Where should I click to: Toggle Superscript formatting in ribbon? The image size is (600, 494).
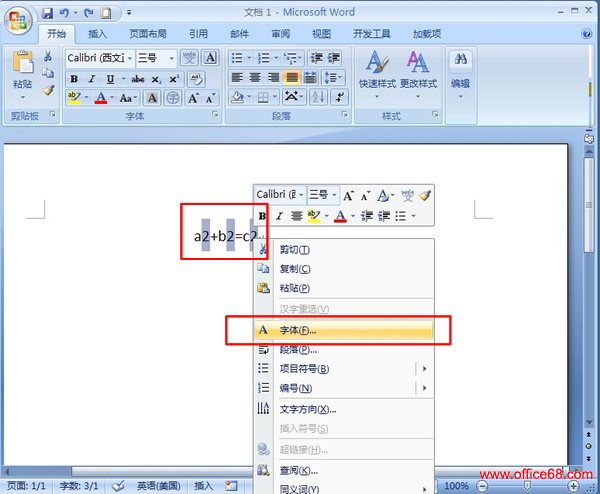click(174, 79)
